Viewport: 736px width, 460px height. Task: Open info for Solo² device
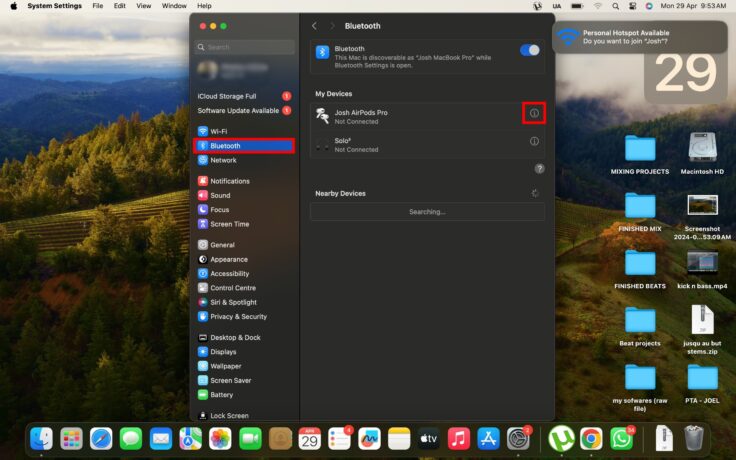(x=534, y=141)
